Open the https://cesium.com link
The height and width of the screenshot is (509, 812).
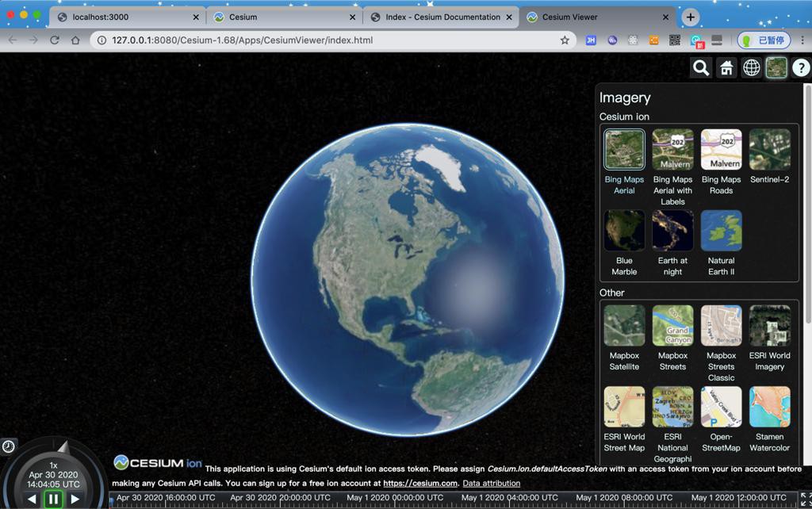420,483
